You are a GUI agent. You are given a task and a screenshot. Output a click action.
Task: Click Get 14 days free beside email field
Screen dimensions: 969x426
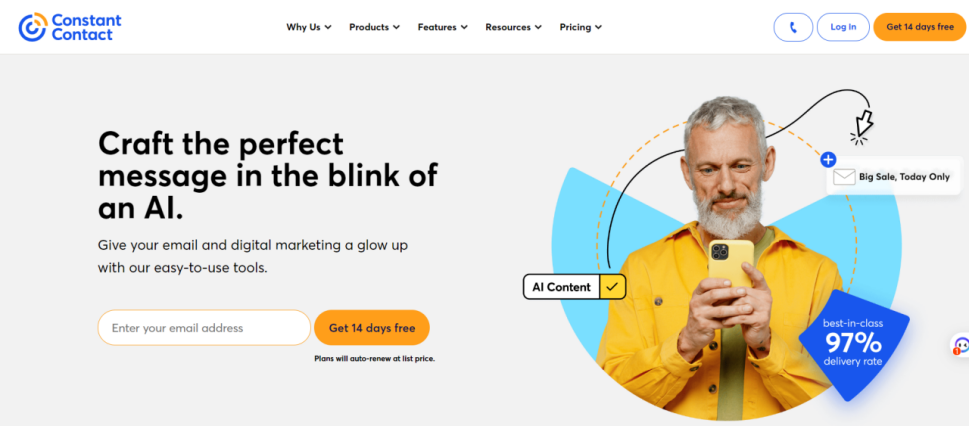click(372, 328)
